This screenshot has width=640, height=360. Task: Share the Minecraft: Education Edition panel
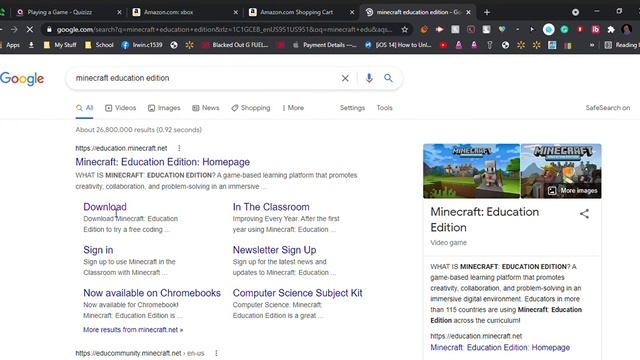point(584,213)
